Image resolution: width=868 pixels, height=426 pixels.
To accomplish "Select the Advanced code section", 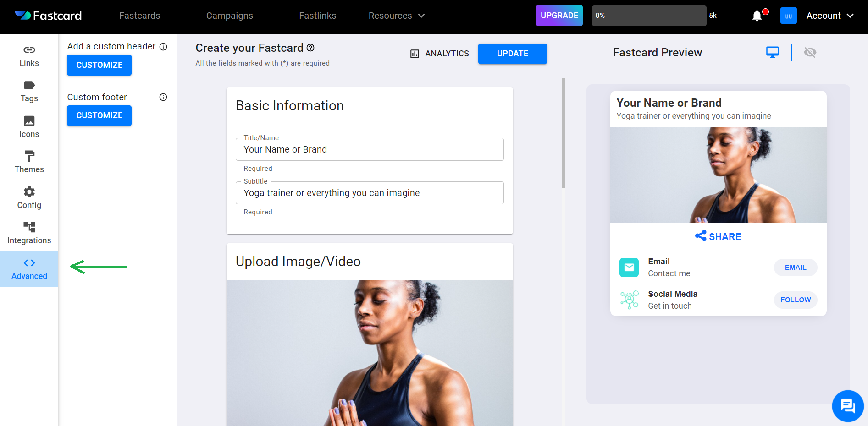I will 29,269.
